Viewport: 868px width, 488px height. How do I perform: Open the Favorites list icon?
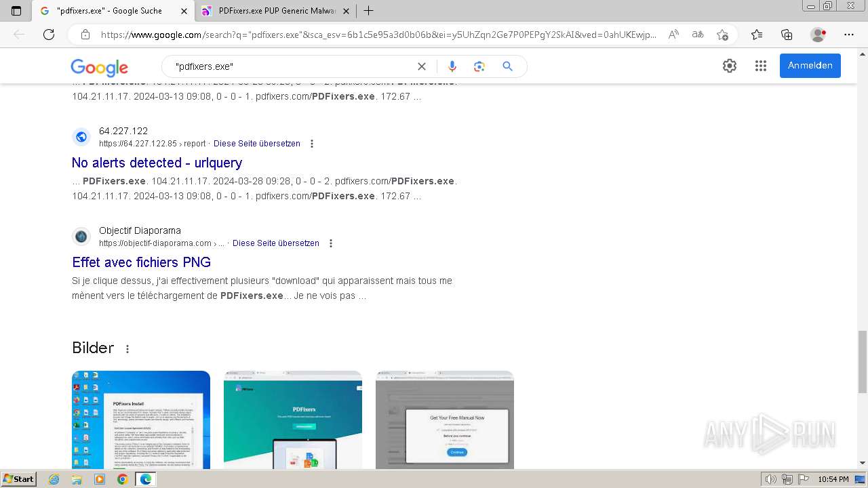(x=757, y=35)
